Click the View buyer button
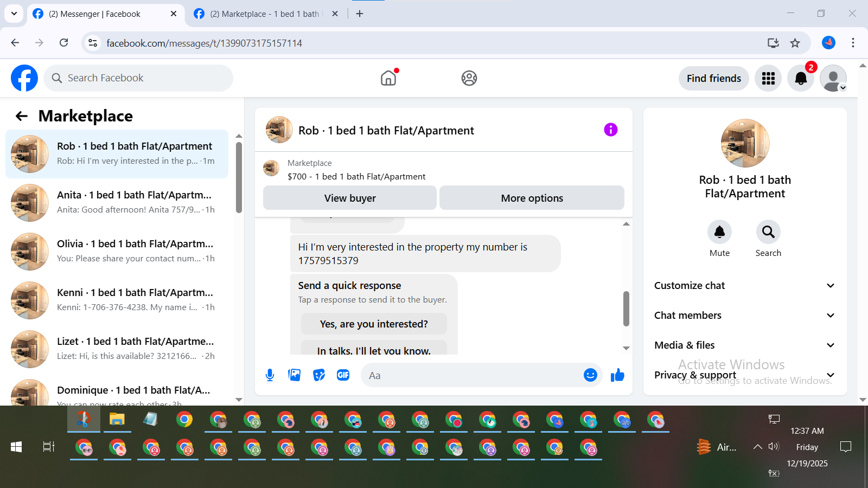This screenshot has width=868, height=488. pyautogui.click(x=350, y=198)
